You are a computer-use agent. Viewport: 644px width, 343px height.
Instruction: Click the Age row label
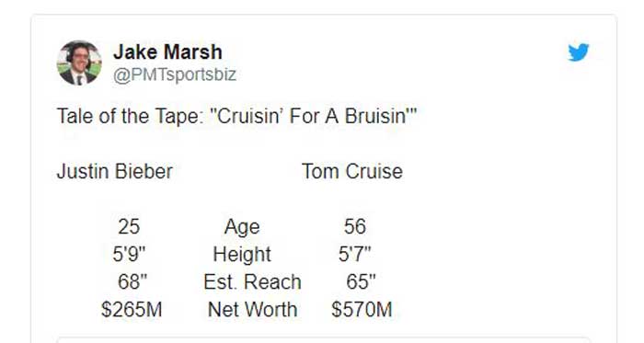point(242,227)
